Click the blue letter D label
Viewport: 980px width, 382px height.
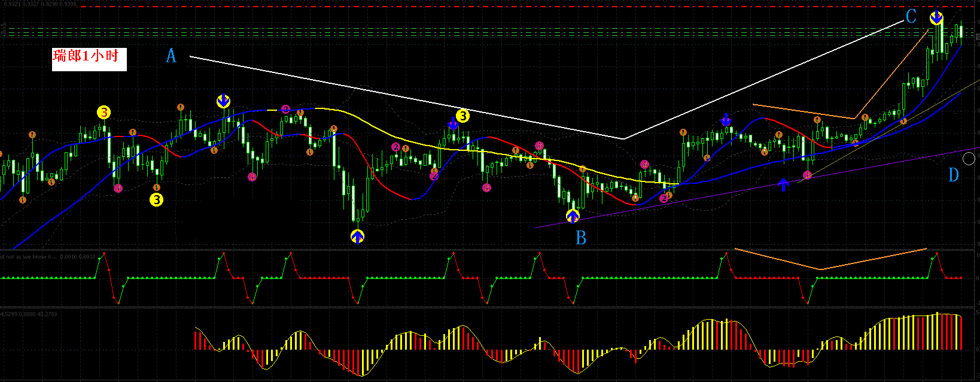coord(954,175)
